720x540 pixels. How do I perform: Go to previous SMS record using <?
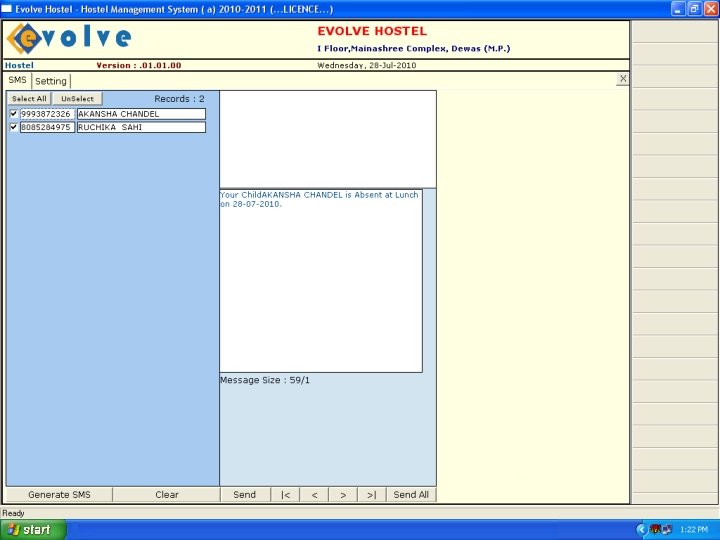coord(314,495)
